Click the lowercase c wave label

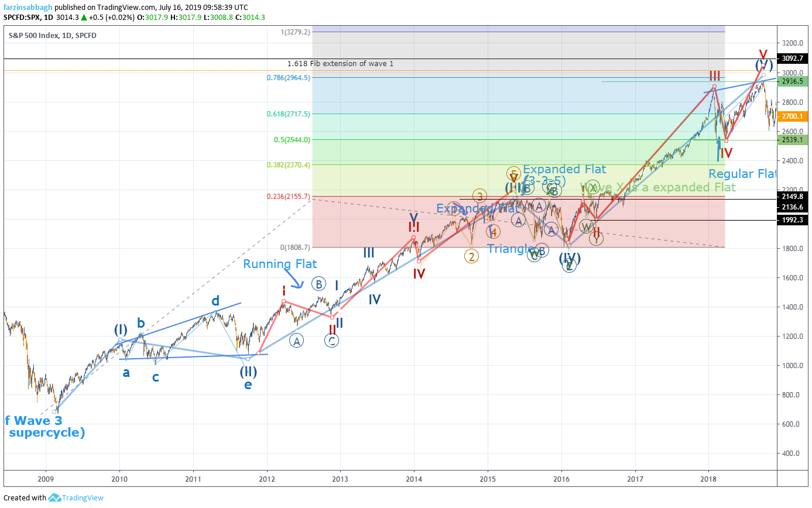click(155, 377)
